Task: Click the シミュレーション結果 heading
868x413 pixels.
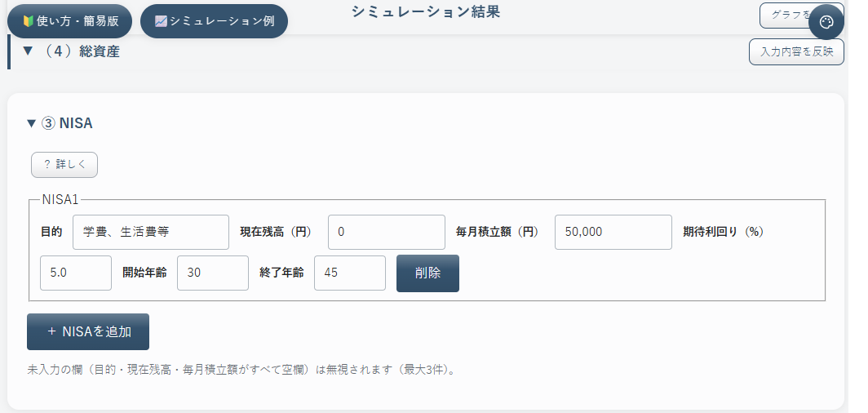Action: tap(426, 11)
